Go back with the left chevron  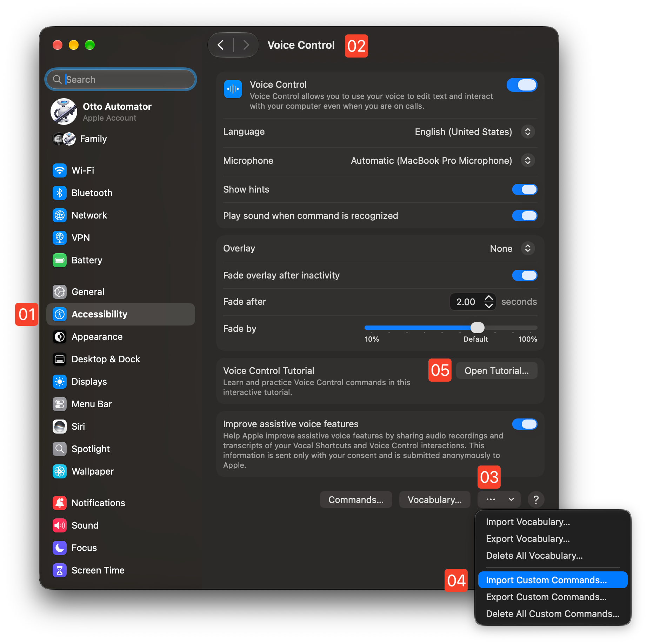(221, 45)
